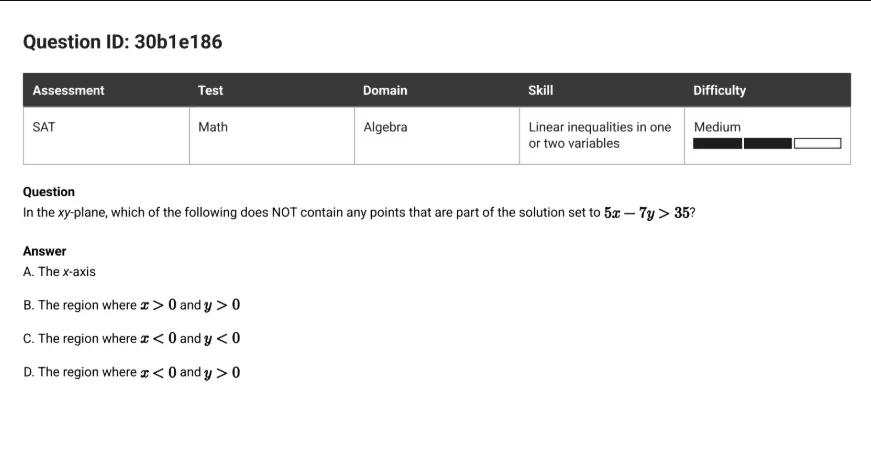The width and height of the screenshot is (871, 449).
Task: Click the Medium difficulty label
Action: 717,127
